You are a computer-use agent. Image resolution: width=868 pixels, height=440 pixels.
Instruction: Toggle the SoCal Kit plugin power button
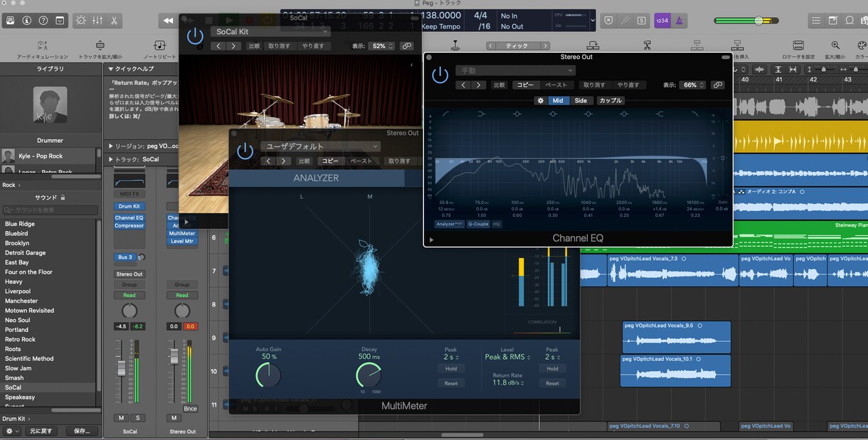coord(194,36)
